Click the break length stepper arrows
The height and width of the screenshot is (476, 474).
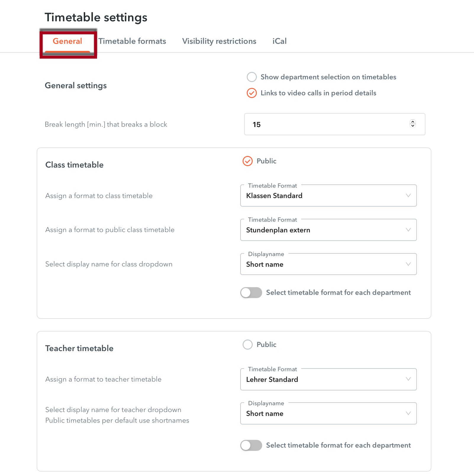click(x=413, y=124)
